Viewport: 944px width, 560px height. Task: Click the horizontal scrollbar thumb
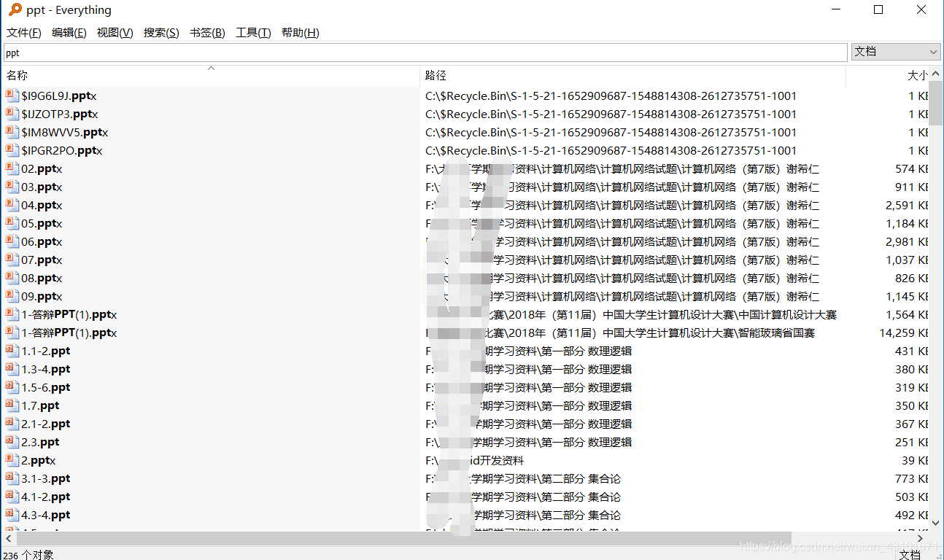[x=403, y=539]
